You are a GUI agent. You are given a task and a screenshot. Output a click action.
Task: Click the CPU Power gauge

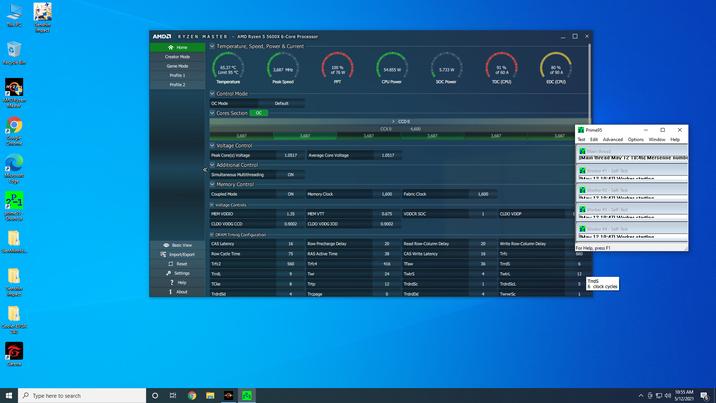[392, 68]
